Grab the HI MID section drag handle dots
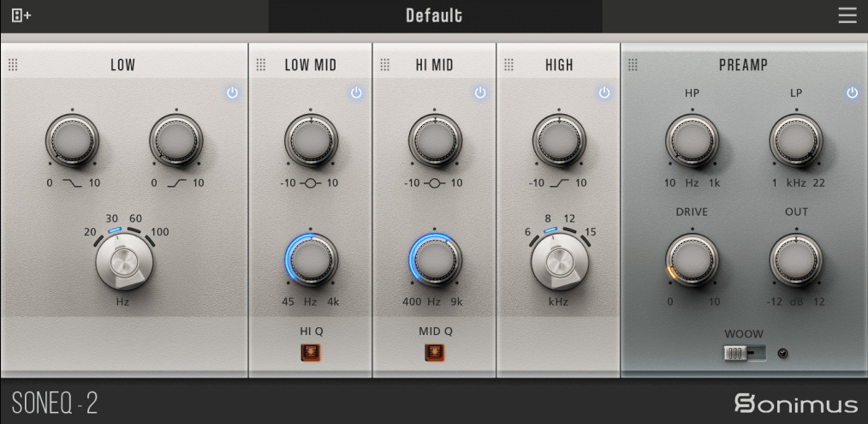 pyautogui.click(x=385, y=65)
